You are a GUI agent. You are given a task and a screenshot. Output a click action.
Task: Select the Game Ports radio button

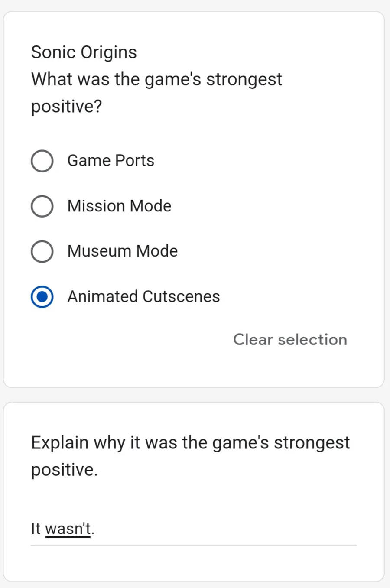[42, 161]
